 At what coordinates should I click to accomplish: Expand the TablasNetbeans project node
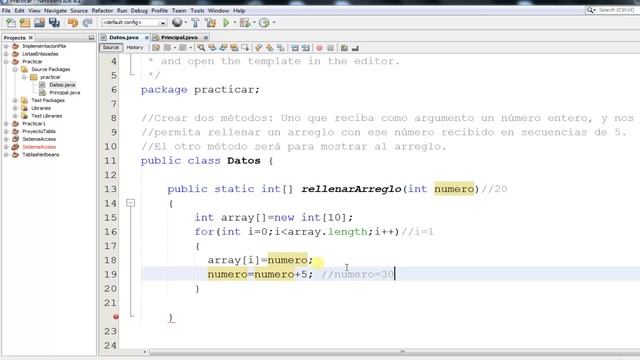[x=6, y=155]
